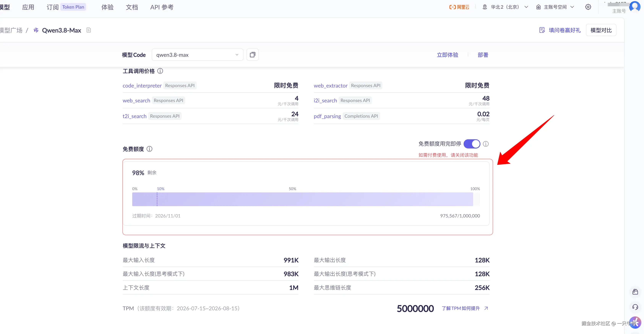Click the 上下文长度 value 1M
Screen dimensions: 644x334
[294, 288]
